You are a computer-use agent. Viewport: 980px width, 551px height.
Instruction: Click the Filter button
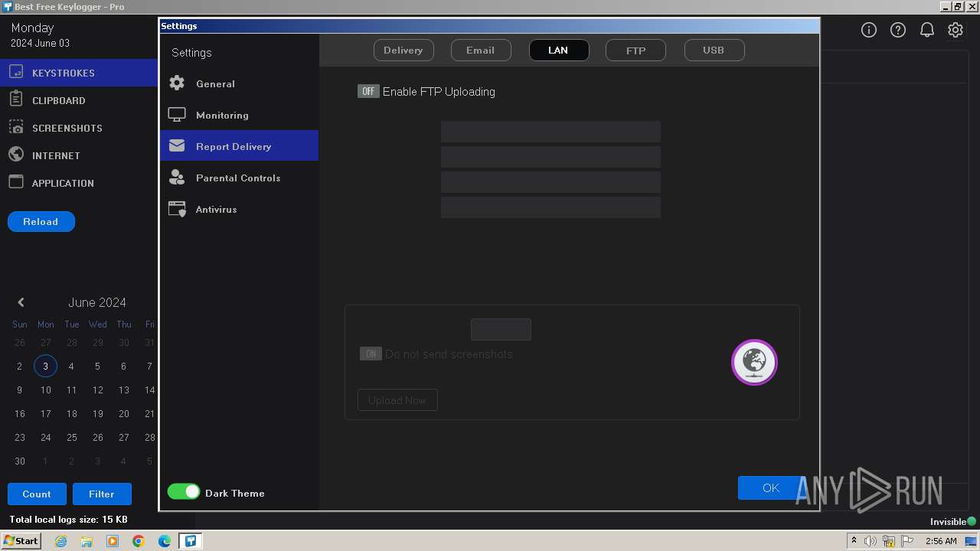[102, 494]
